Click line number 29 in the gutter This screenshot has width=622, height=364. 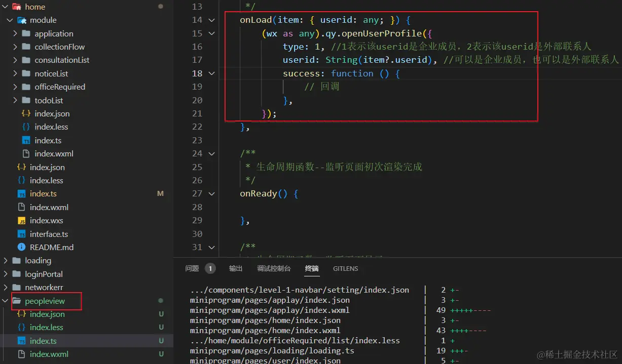tap(197, 220)
